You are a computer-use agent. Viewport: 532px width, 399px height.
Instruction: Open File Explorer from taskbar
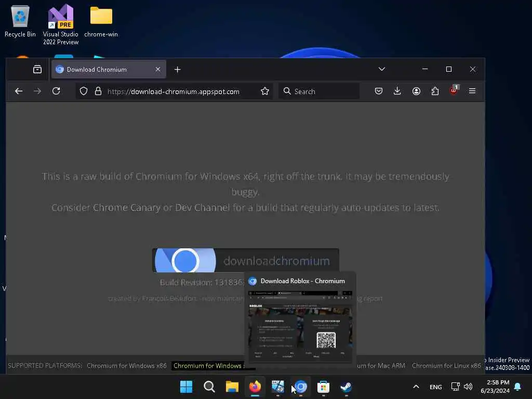tap(232, 387)
